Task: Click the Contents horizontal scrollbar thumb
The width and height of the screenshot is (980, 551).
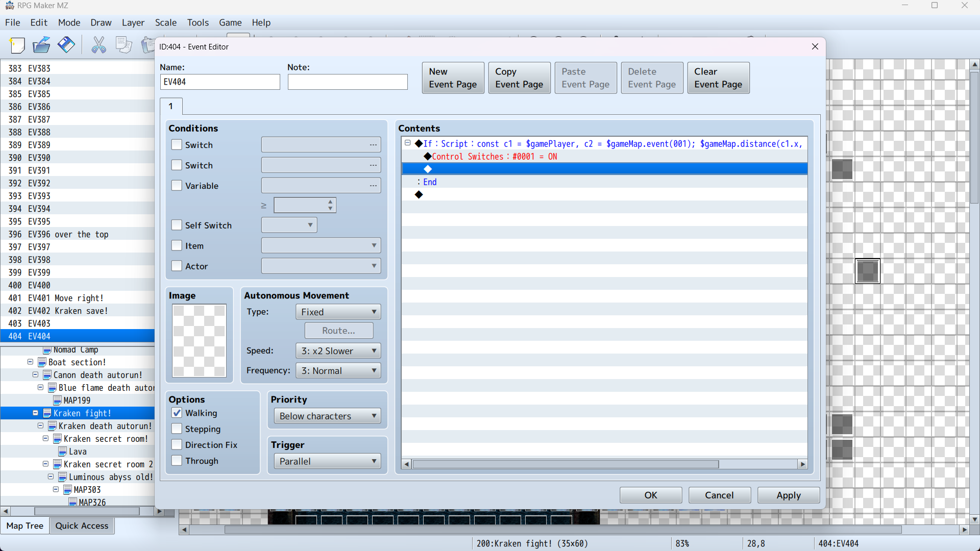Action: point(565,464)
